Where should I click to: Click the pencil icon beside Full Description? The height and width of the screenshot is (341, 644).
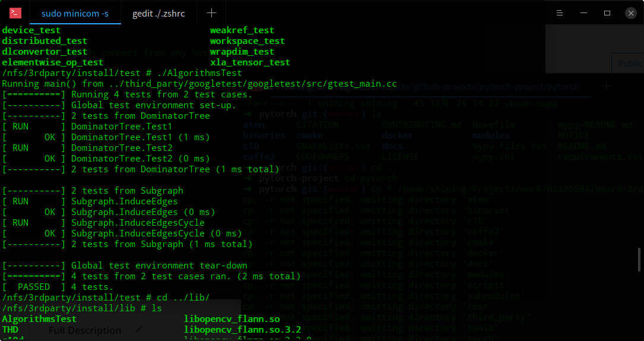click(139, 330)
